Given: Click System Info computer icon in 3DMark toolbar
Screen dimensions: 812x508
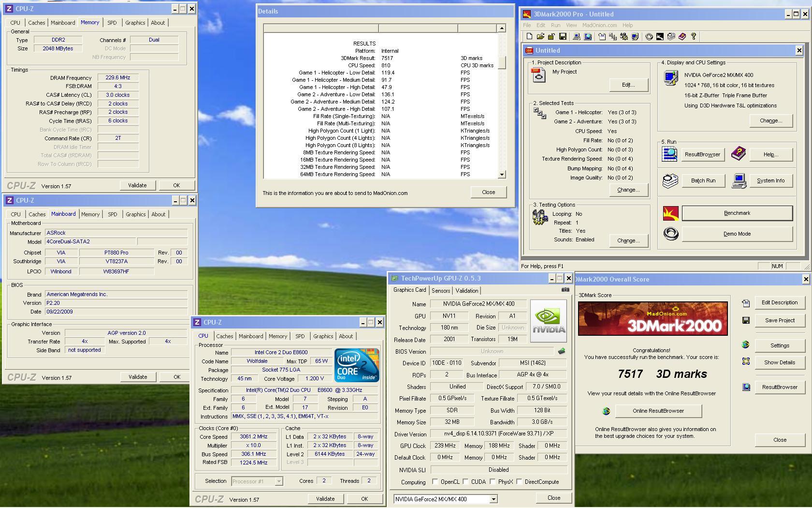Looking at the screenshot, I should click(x=576, y=36).
